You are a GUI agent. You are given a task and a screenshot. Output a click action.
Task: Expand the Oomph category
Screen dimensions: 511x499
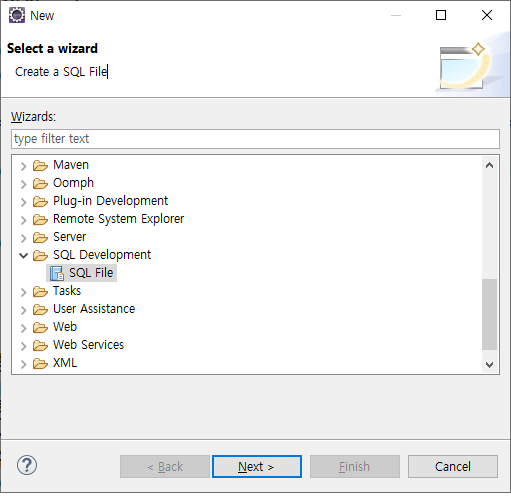(23, 184)
